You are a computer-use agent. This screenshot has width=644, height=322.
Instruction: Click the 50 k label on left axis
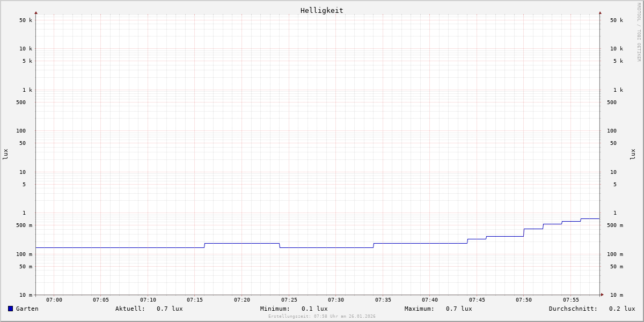(x=26, y=20)
